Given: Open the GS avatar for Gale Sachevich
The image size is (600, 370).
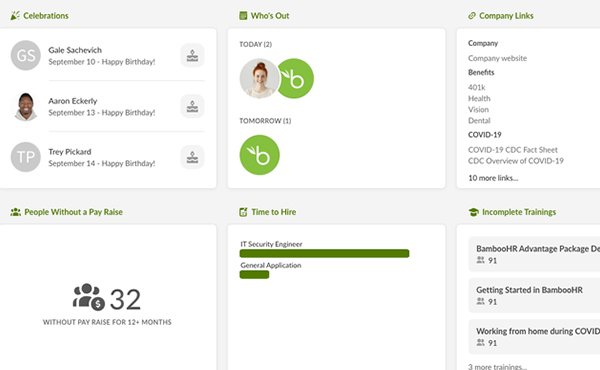Looking at the screenshot, I should point(26,55).
